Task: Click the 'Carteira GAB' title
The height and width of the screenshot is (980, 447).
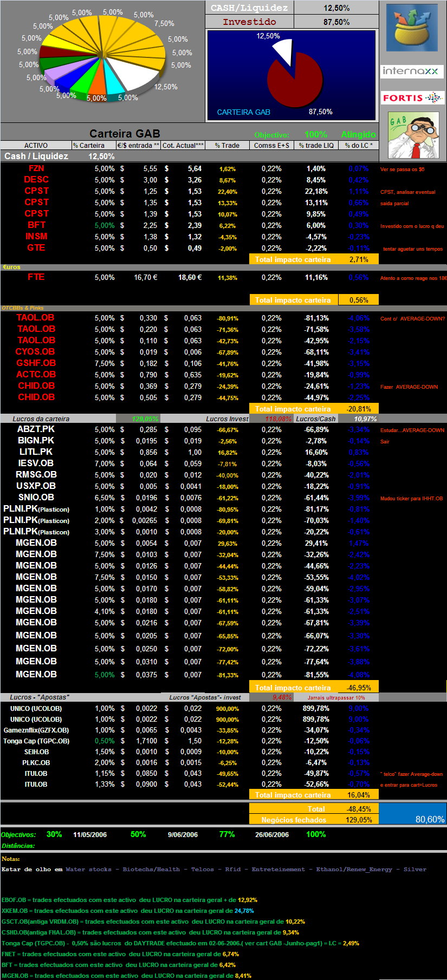Action: click(125, 134)
